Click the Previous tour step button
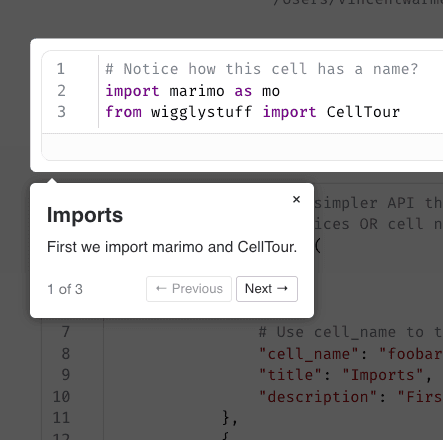 pos(189,289)
